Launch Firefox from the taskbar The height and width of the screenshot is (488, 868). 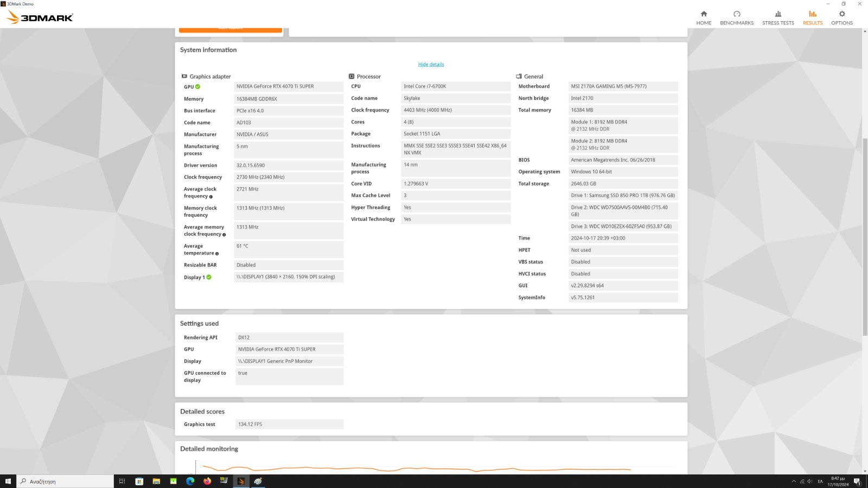[207, 481]
